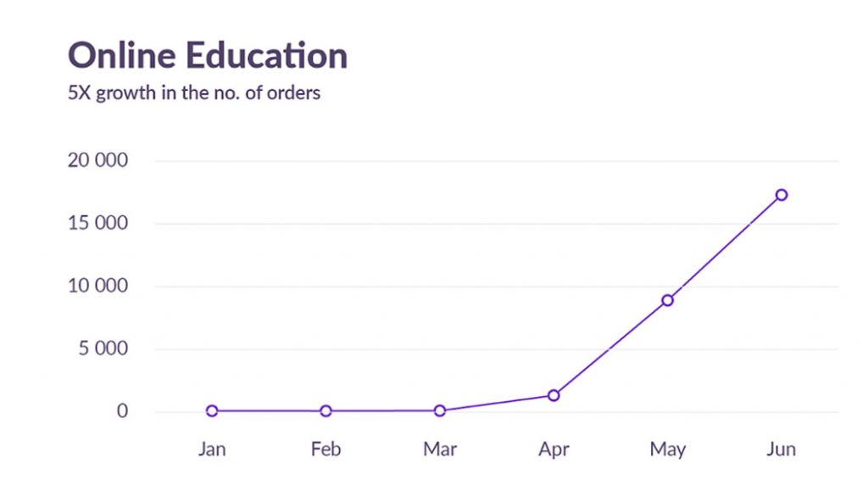Select the Mar x-axis label
The height and width of the screenshot is (491, 868).
coord(440,449)
